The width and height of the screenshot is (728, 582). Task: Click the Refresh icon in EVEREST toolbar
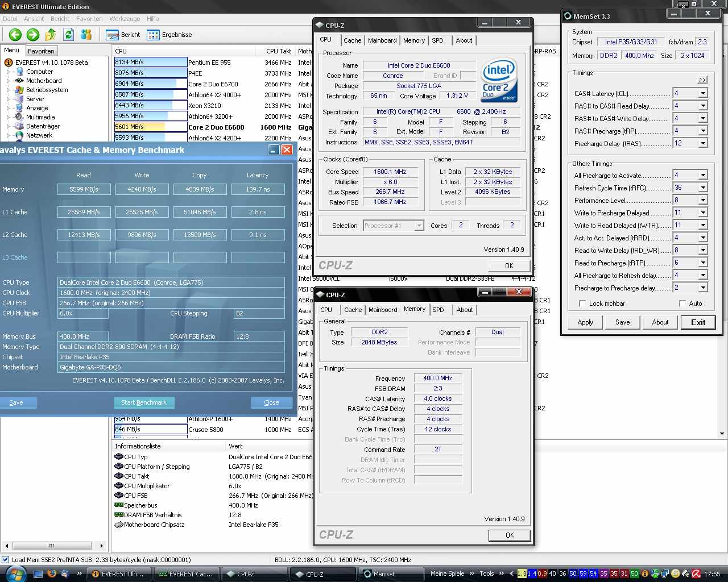tap(69, 35)
